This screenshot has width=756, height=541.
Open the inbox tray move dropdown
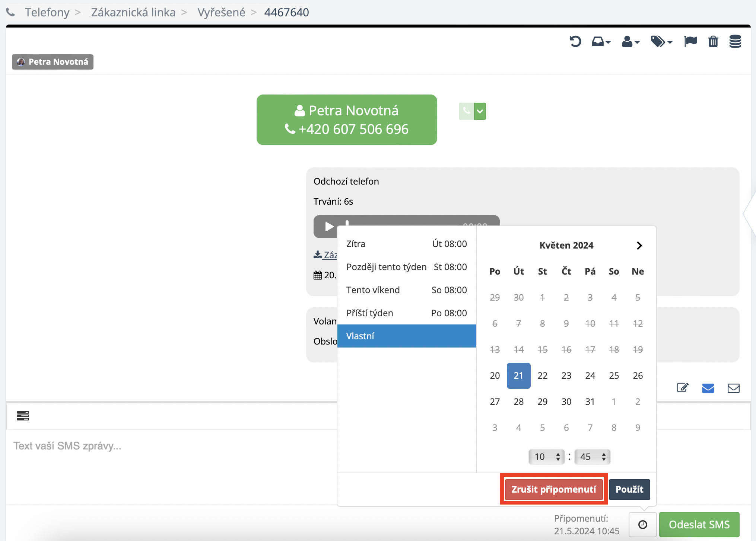point(601,41)
